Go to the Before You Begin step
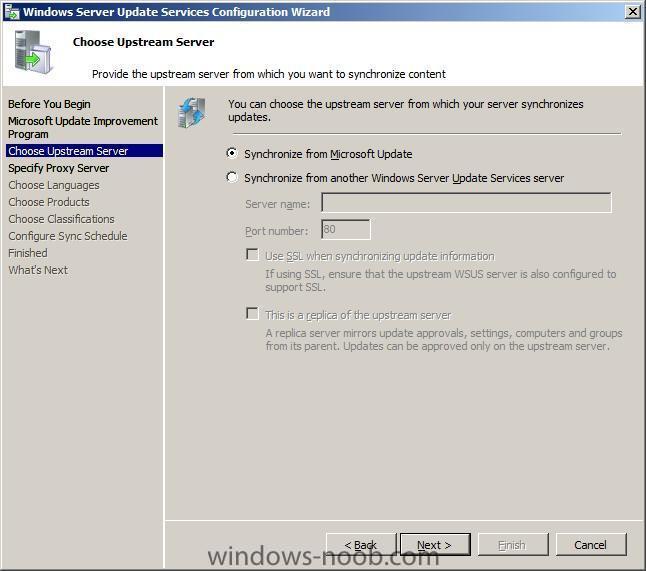The width and height of the screenshot is (646, 571). coord(49,104)
